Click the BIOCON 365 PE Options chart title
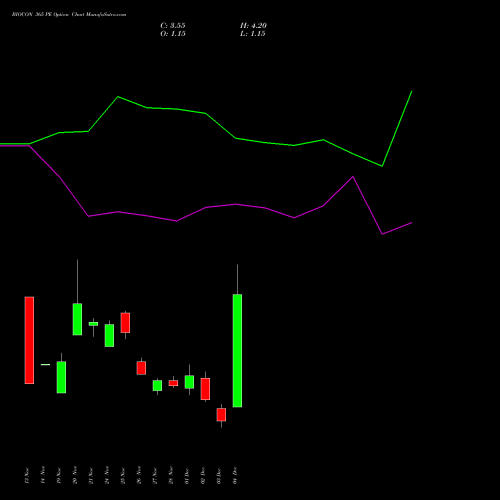 (69, 15)
